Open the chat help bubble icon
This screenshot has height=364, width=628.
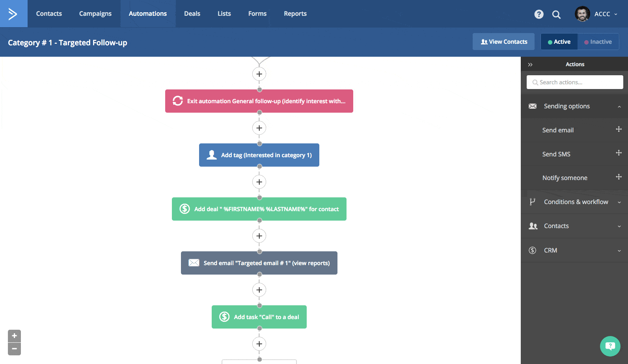pos(610,346)
